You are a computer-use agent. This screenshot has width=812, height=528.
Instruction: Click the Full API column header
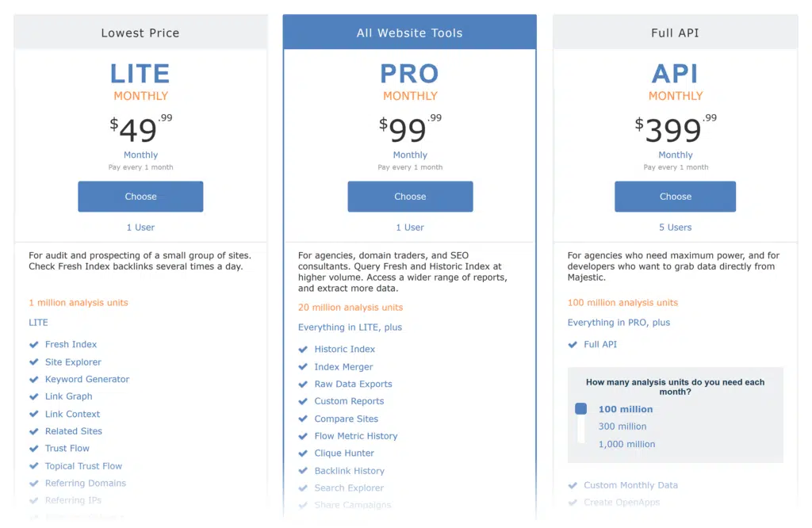675,33
